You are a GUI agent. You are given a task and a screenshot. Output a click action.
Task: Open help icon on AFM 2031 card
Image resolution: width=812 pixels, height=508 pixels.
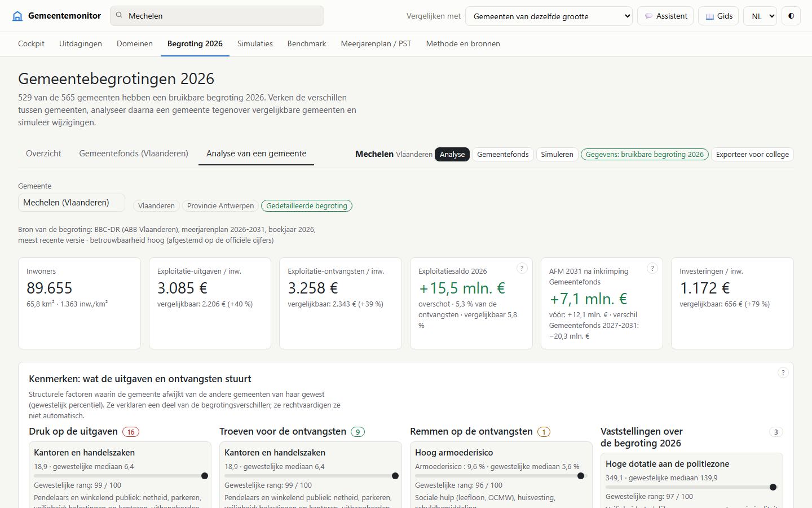[652, 269]
